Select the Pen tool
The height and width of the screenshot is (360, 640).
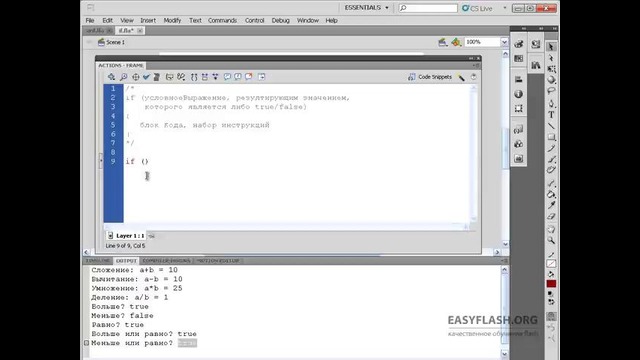[551, 104]
